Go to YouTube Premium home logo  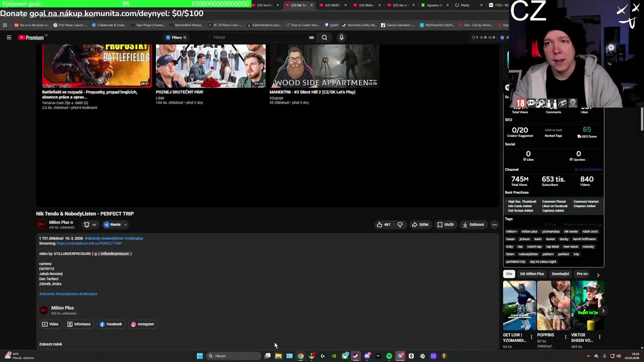click(x=31, y=37)
